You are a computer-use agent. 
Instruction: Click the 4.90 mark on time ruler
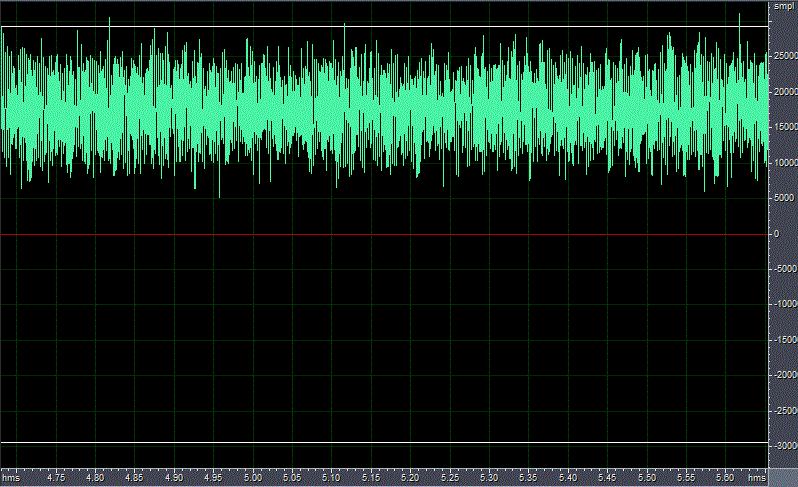click(x=174, y=479)
